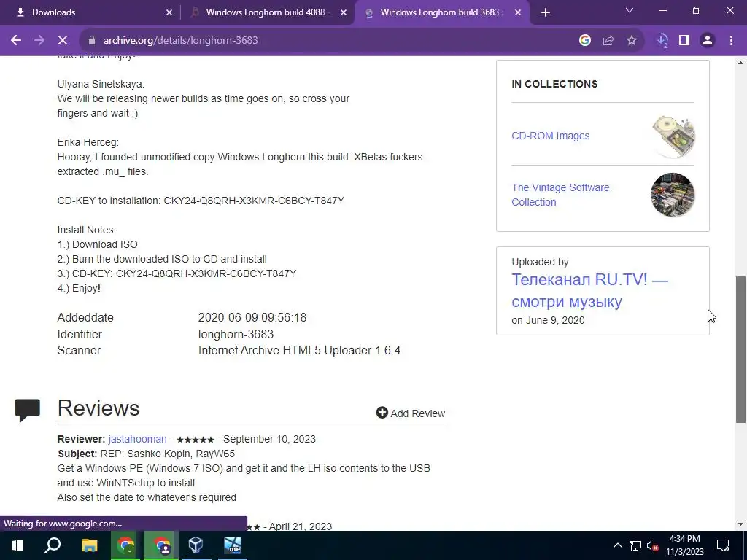
Task: Go back to the previous page
Action: (x=16, y=41)
